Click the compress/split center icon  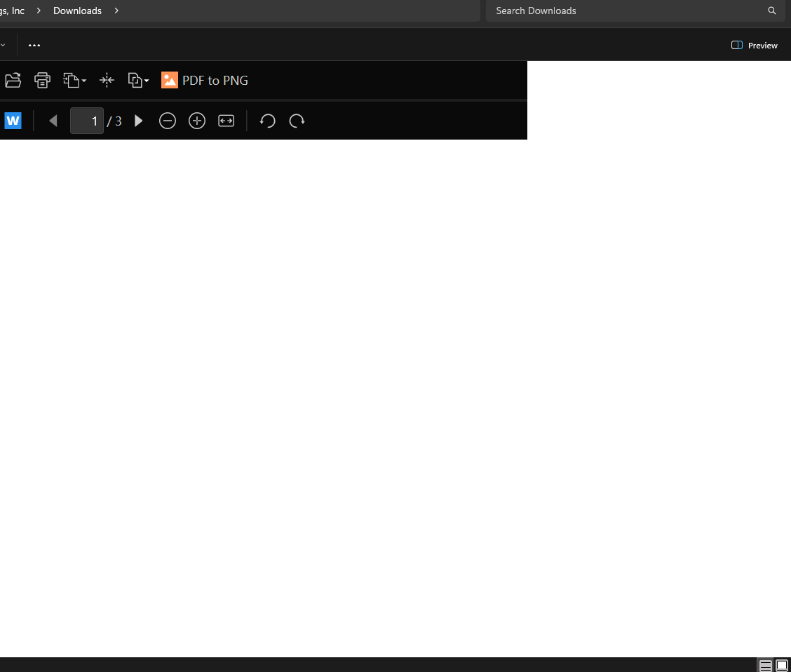(107, 80)
